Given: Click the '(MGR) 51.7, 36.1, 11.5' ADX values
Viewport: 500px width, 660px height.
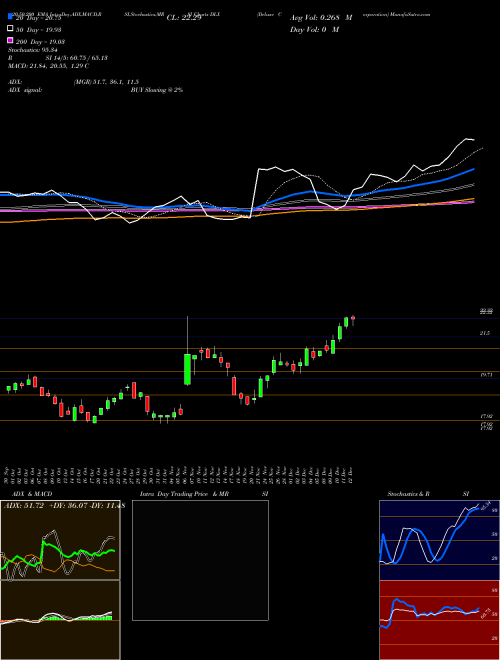Looking at the screenshot, I should tap(106, 82).
